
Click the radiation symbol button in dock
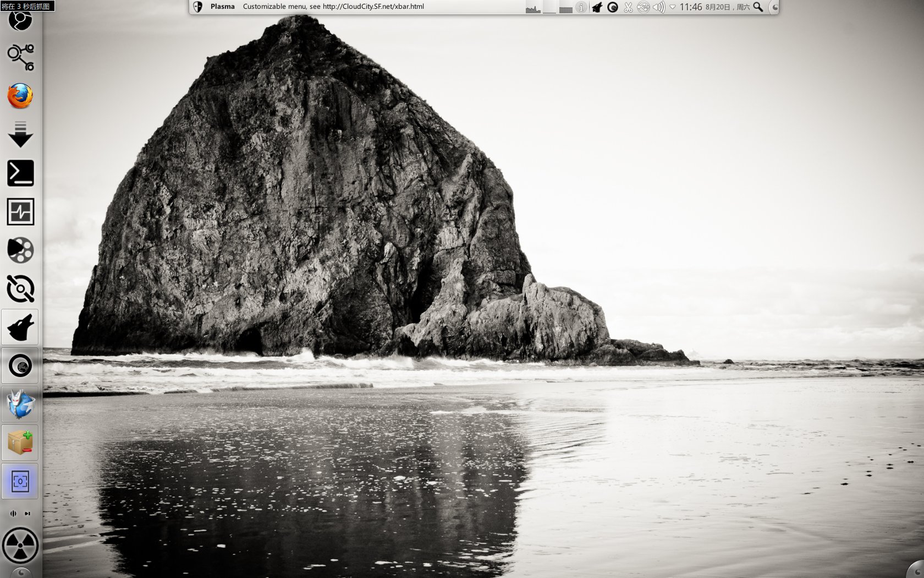pos(20,546)
